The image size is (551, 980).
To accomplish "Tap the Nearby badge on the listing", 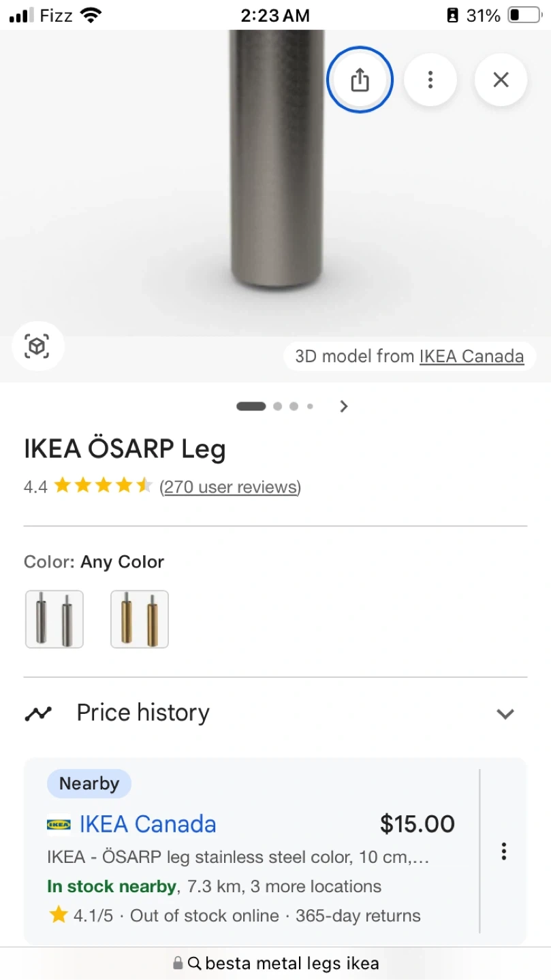I will (89, 784).
